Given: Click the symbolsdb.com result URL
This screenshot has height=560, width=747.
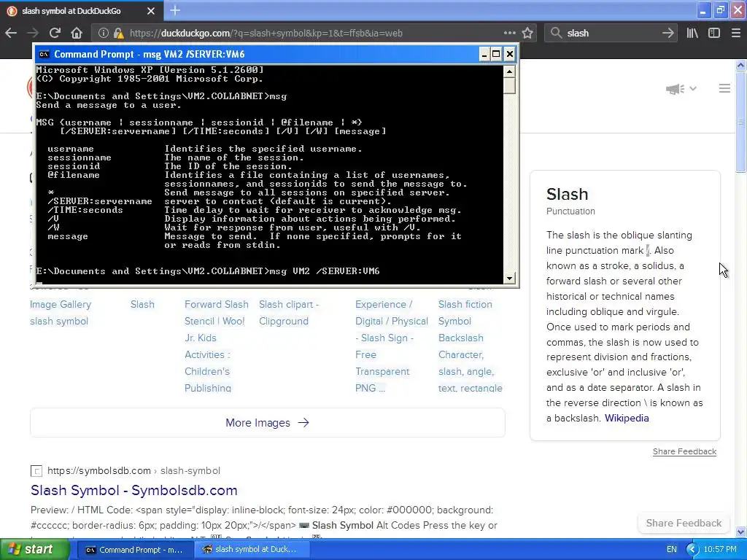Looking at the screenshot, I should (x=134, y=471).
